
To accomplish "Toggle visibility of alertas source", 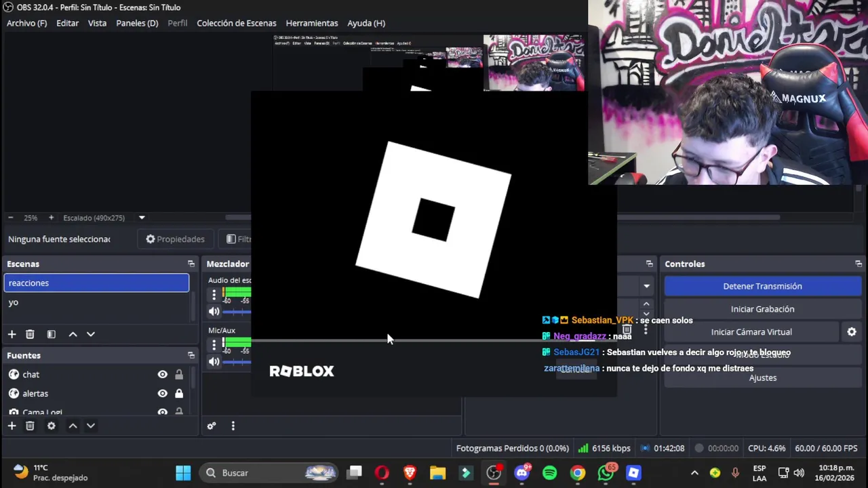I will tap(162, 393).
